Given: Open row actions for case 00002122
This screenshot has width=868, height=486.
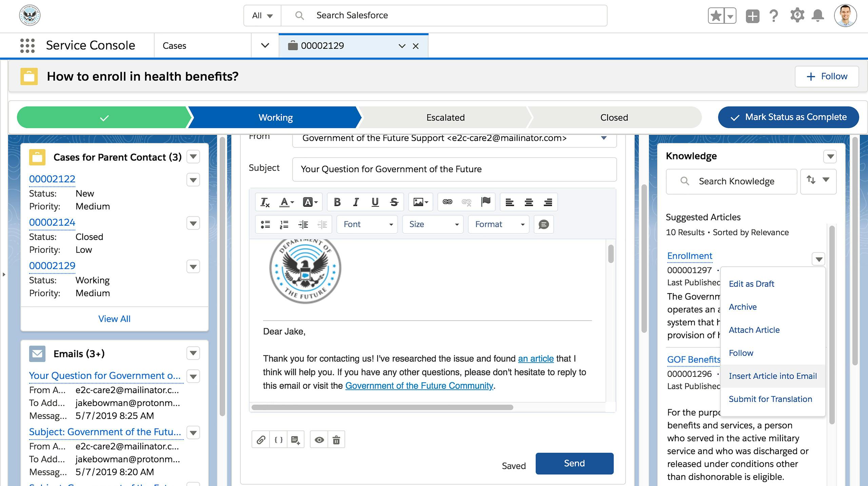Looking at the screenshot, I should pyautogui.click(x=193, y=180).
